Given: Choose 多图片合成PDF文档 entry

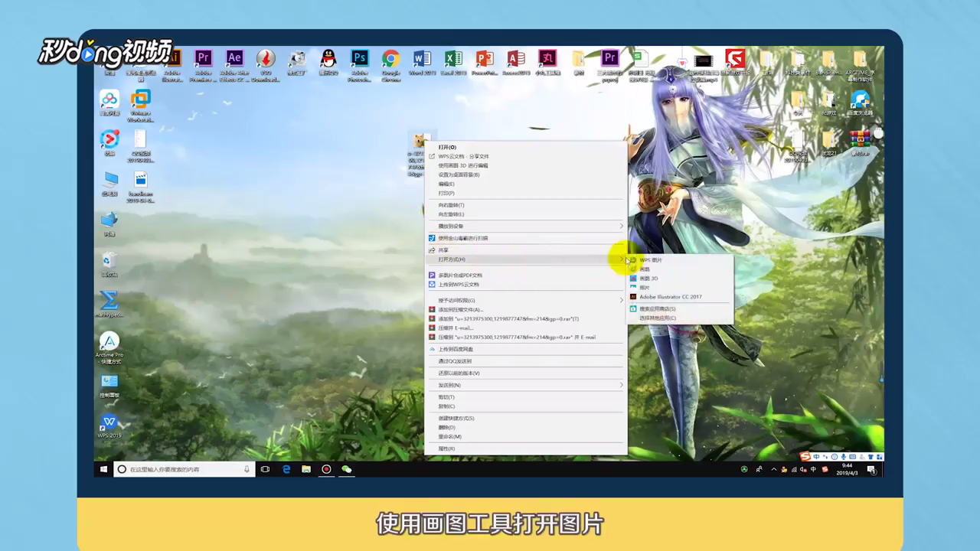Looking at the screenshot, I should 526,275.
